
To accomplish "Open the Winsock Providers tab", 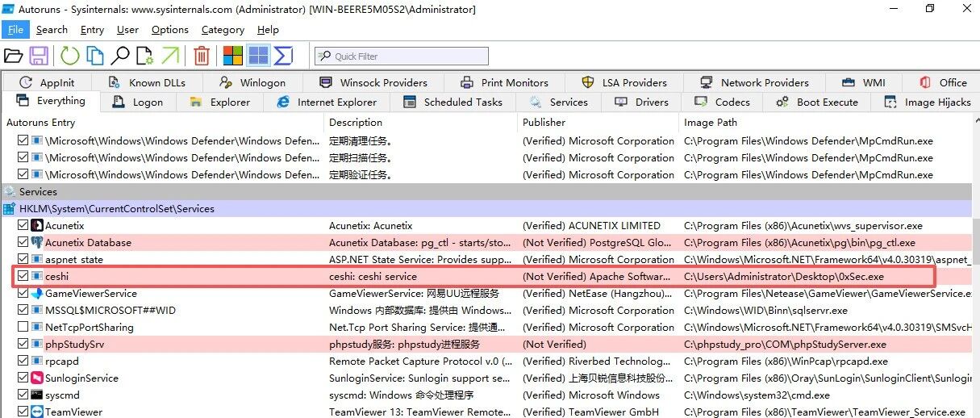I will pos(373,82).
